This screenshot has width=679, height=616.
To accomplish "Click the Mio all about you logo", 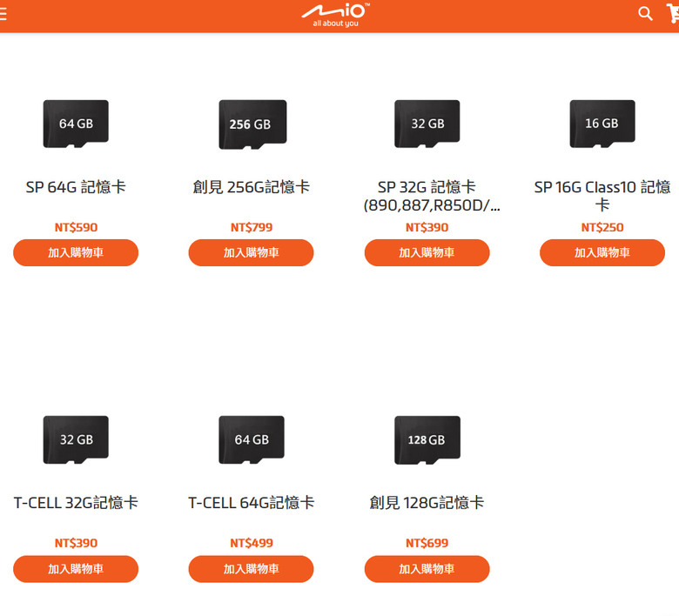I will (x=336, y=16).
